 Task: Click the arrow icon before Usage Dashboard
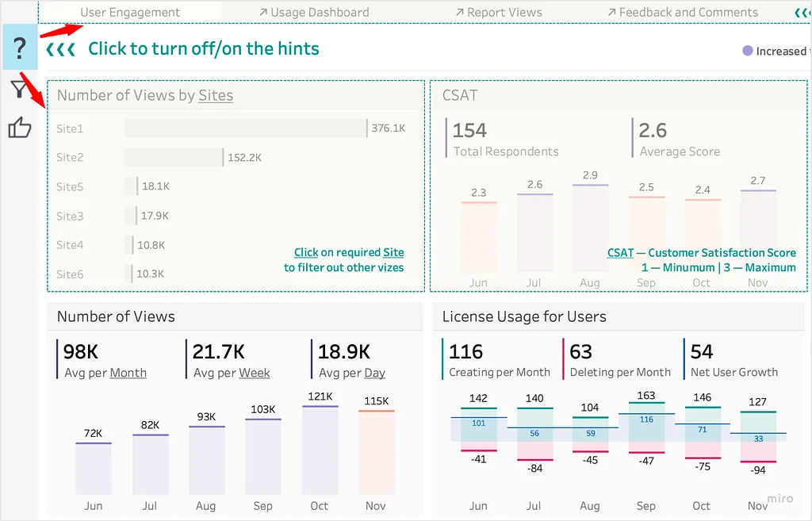coord(263,12)
